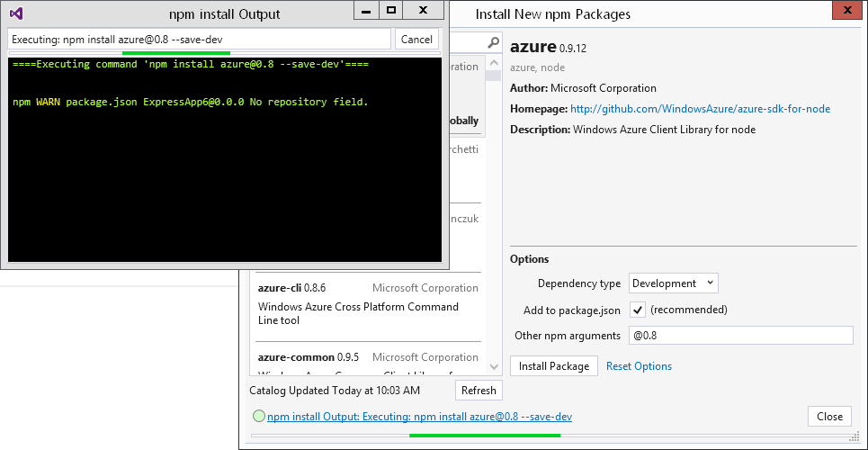This screenshot has width=868, height=450.
Task: Click the resize grip at dialog corner
Action: tap(855, 437)
